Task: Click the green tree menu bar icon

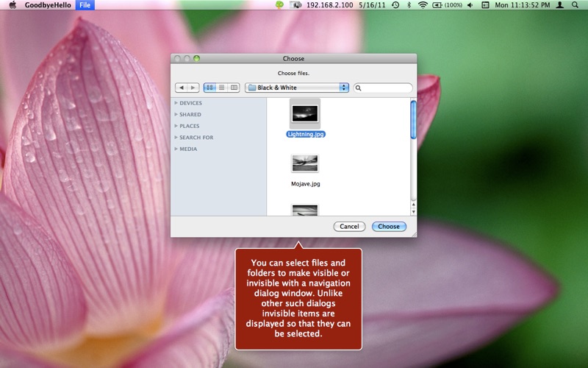Action: click(x=279, y=5)
